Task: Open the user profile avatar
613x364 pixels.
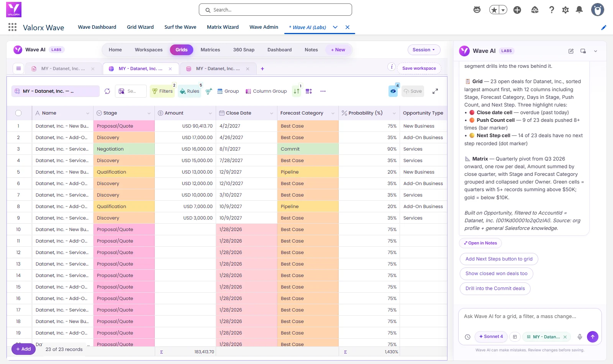Action: [597, 10]
